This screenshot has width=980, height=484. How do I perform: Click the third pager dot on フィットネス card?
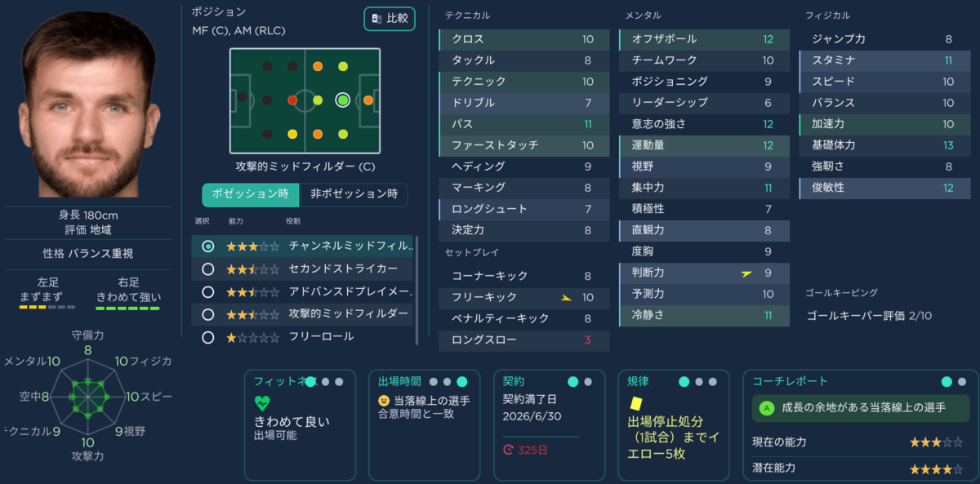click(x=339, y=381)
